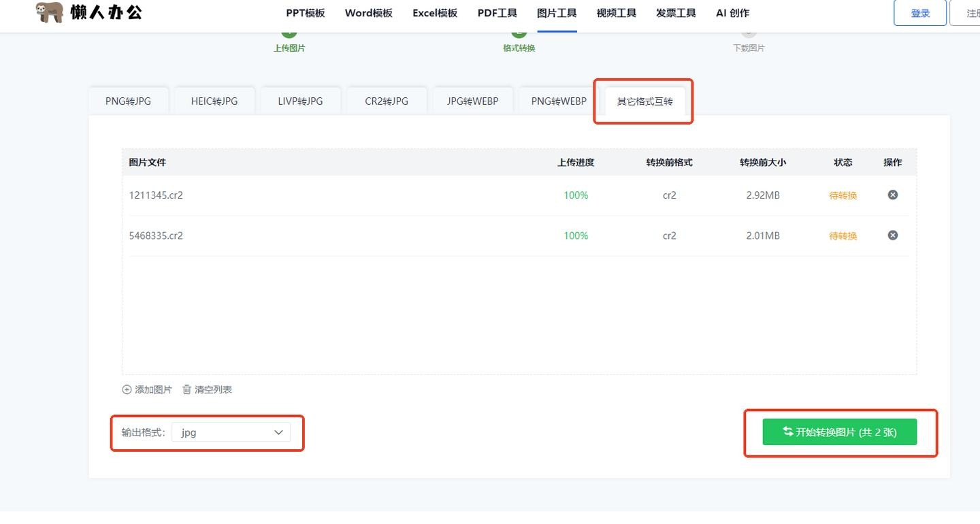Open the 视频工具 navigation item
This screenshot has width=980, height=524.
click(616, 13)
